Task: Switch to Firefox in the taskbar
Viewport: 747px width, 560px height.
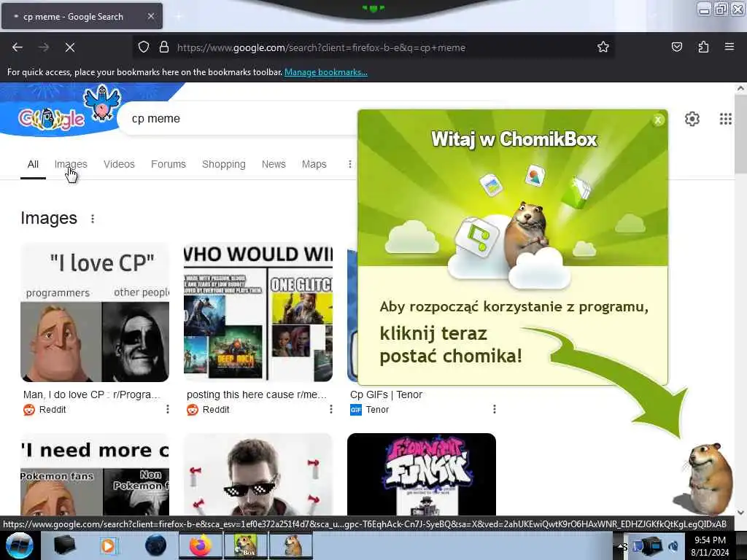Action: (201, 545)
